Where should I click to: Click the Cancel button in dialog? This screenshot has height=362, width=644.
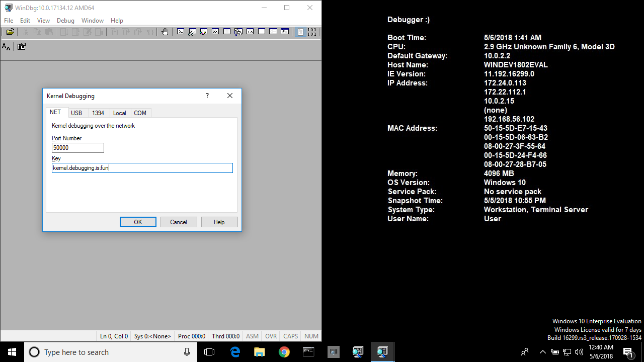(x=179, y=222)
